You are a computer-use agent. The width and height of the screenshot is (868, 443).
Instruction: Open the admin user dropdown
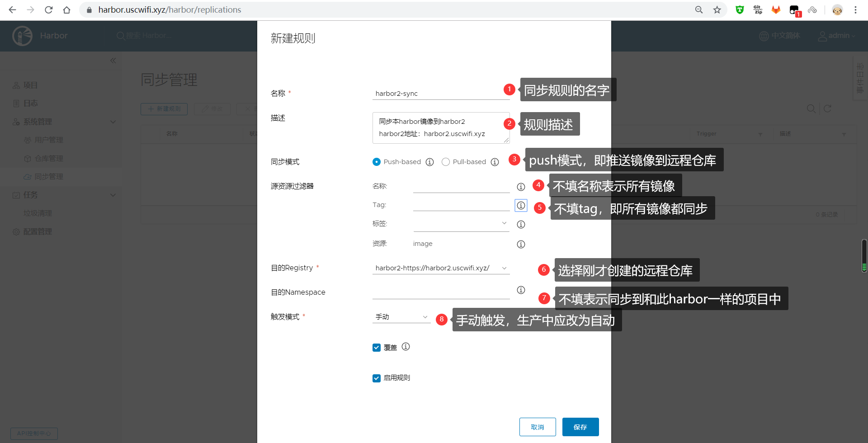(837, 36)
